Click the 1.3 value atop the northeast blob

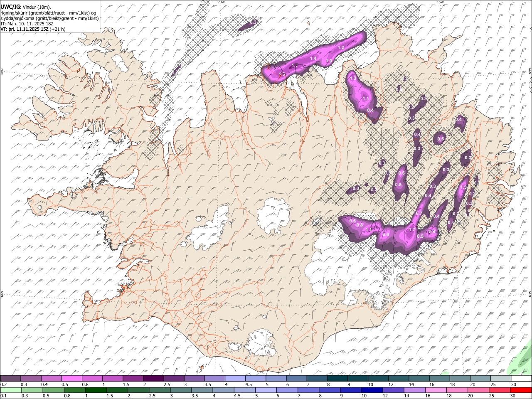(353, 78)
